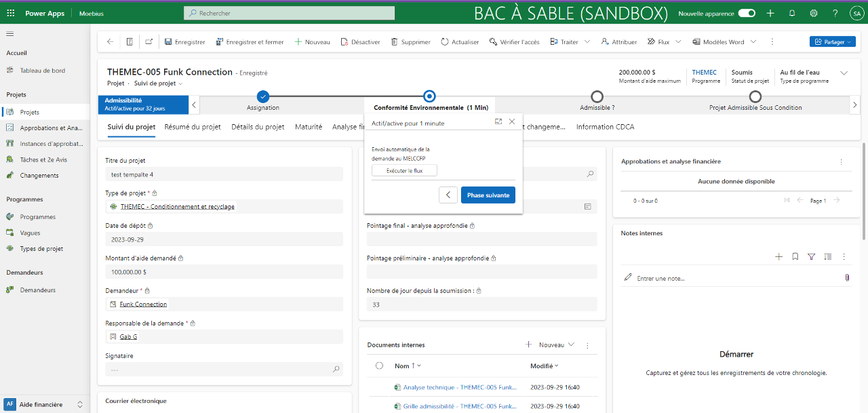868x413 pixels.
Task: Expand the header details chevron
Action: (844, 73)
